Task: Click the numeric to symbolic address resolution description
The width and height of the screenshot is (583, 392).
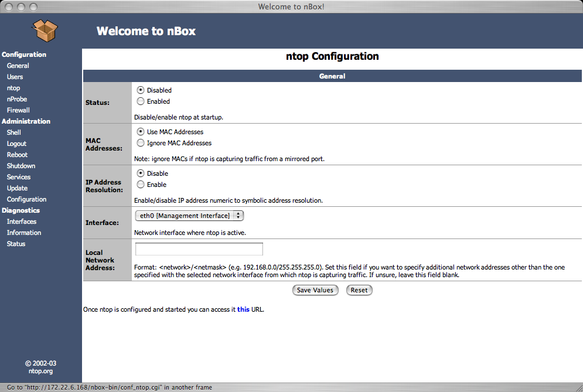Action: point(229,200)
